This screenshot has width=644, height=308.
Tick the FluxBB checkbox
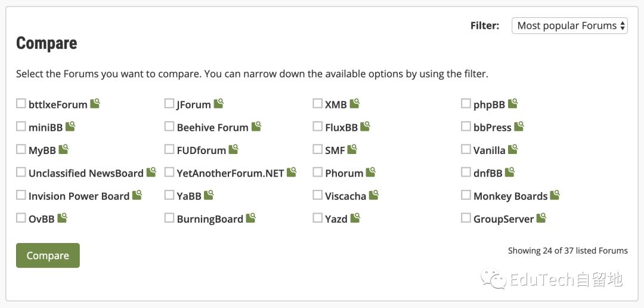pos(317,126)
